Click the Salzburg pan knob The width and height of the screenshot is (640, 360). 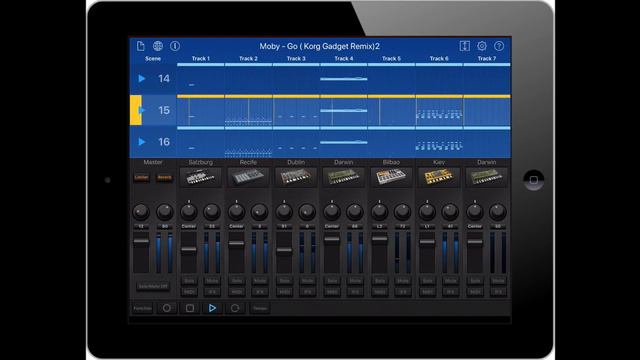[x=189, y=212]
